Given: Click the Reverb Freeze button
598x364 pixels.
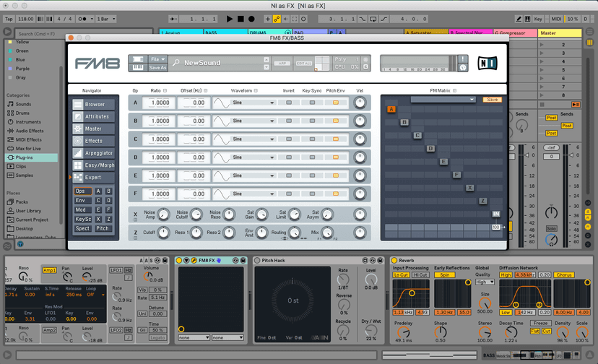Looking at the screenshot, I should pos(540,323).
